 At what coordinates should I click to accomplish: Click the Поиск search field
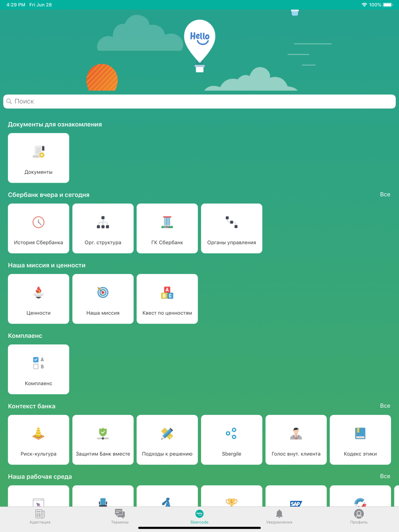[x=199, y=102]
